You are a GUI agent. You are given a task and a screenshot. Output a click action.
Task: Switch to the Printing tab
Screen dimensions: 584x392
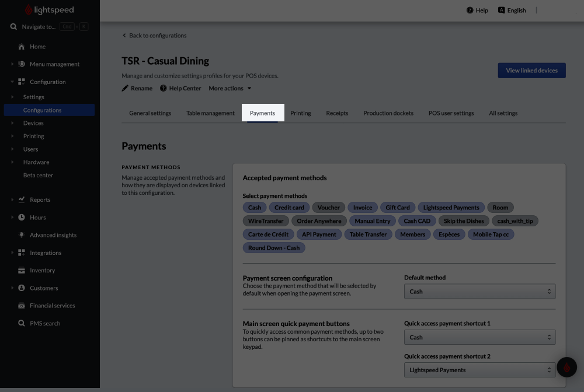(301, 113)
